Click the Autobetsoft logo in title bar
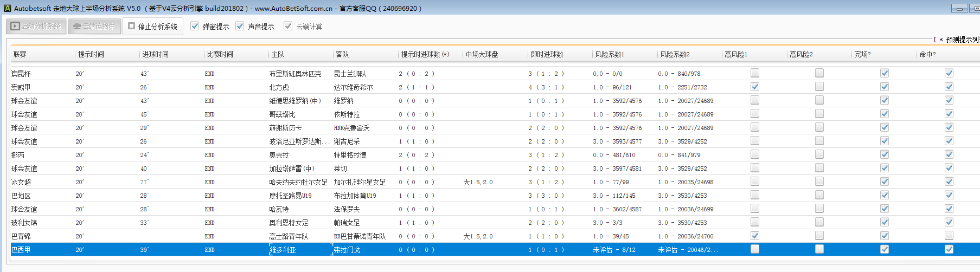This screenshot has height=272, width=980. [x=7, y=8]
